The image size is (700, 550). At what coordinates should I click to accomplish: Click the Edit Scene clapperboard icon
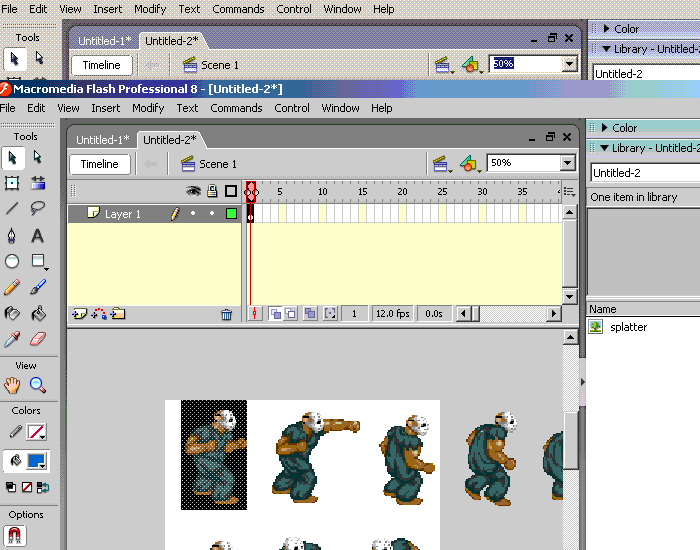(x=442, y=164)
